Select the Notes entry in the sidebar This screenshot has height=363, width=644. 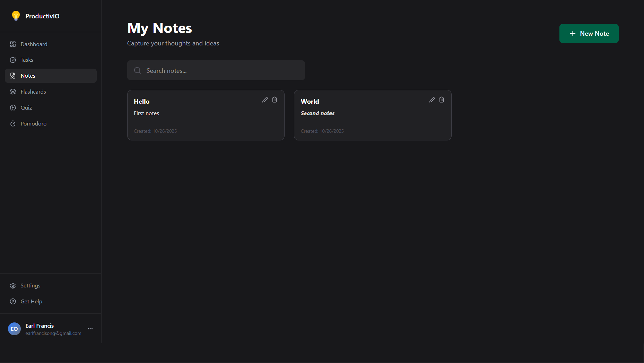27,76
